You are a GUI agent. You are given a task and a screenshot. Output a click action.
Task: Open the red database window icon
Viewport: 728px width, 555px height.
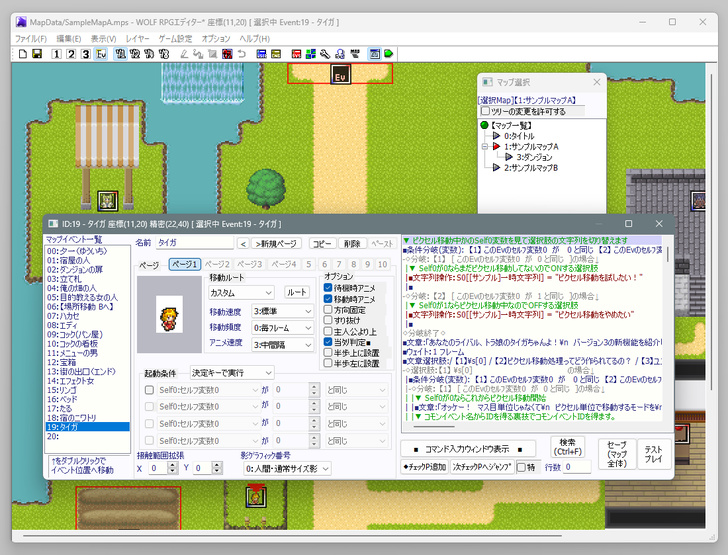pyautogui.click(x=296, y=54)
